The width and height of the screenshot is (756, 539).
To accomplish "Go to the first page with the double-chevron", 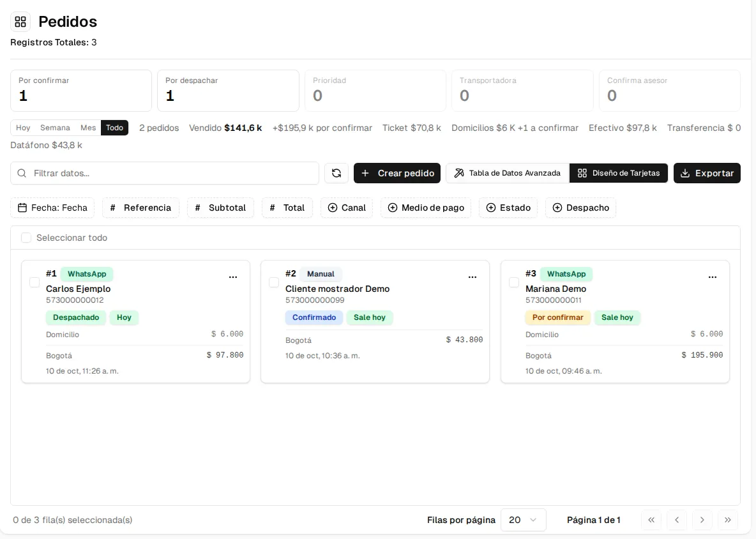I will [651, 520].
